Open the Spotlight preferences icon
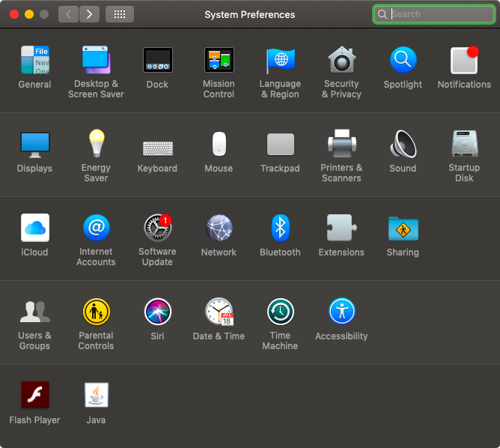Image resolution: width=500 pixels, height=448 pixels. coord(403,60)
